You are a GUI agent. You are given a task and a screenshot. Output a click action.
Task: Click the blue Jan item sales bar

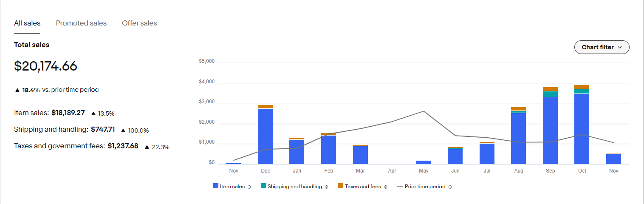297,152
